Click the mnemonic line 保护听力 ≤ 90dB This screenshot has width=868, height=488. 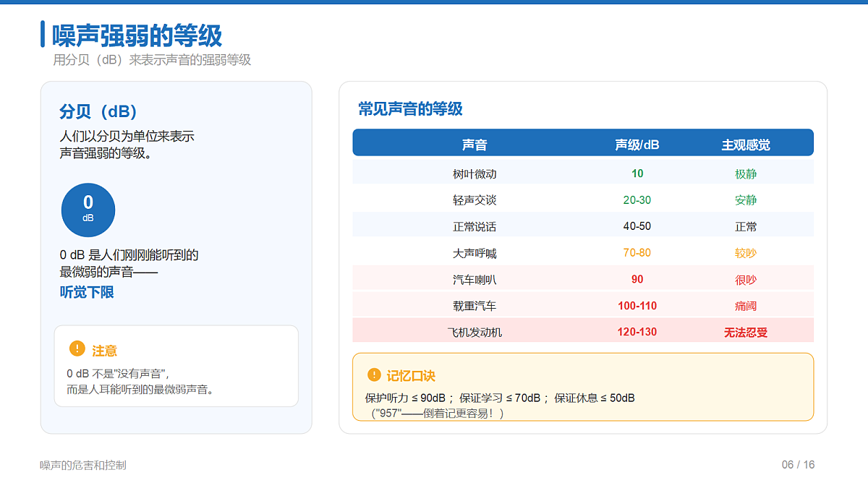tap(405, 398)
